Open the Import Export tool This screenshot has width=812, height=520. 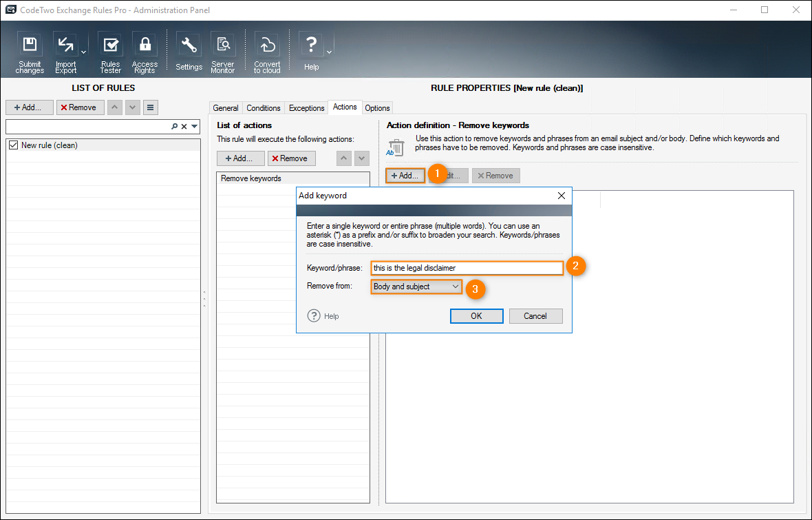point(66,52)
